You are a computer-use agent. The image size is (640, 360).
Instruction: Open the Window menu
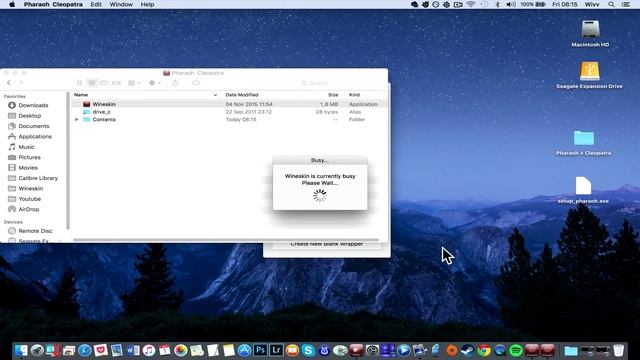(x=121, y=4)
